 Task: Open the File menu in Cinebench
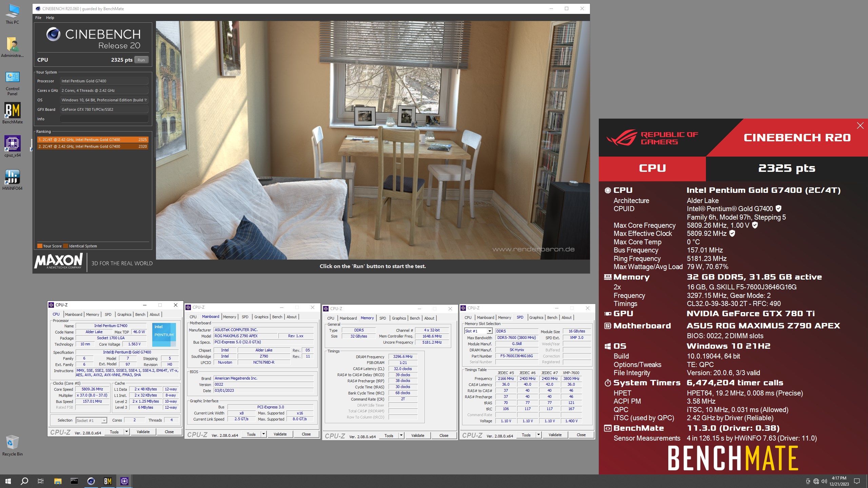38,18
